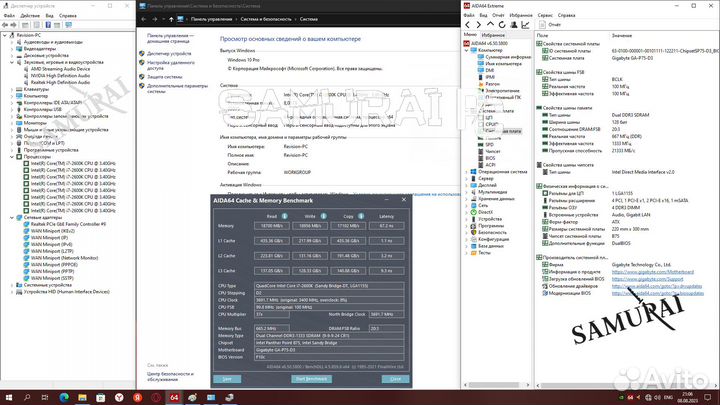The width and height of the screenshot is (720, 405).
Task: Expand Хранение данных in AIDA64 tree
Action: click(467, 199)
